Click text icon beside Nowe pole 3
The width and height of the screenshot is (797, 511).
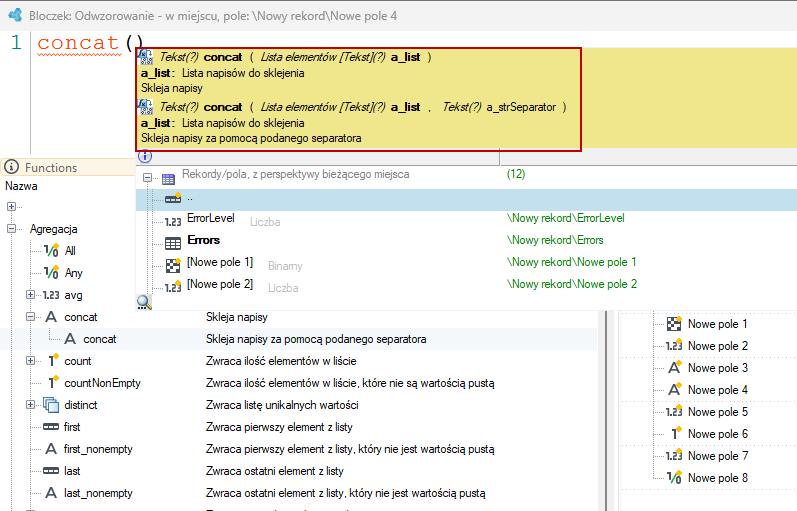pos(674,367)
